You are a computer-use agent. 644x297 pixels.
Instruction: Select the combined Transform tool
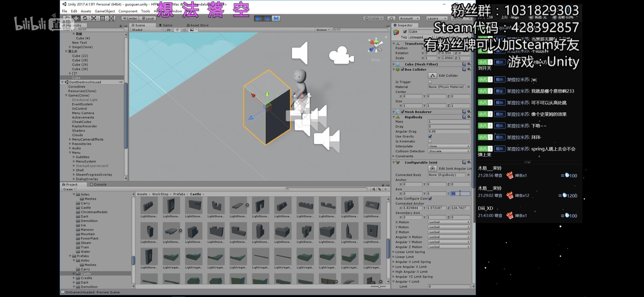click(111, 18)
